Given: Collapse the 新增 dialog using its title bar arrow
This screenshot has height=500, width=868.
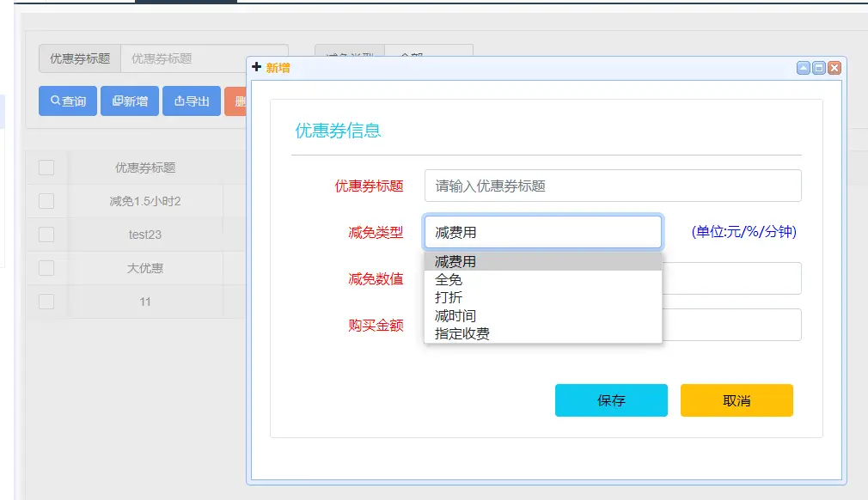Looking at the screenshot, I should [804, 68].
